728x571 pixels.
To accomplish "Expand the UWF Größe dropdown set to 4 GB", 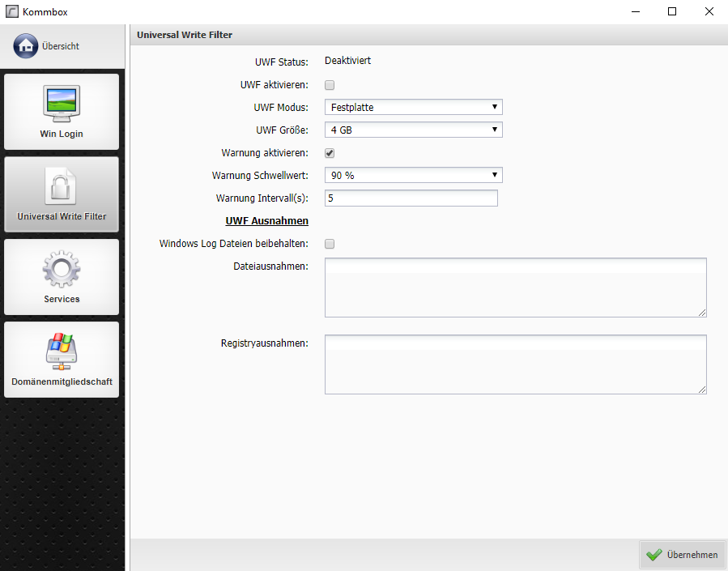I will (x=413, y=130).
